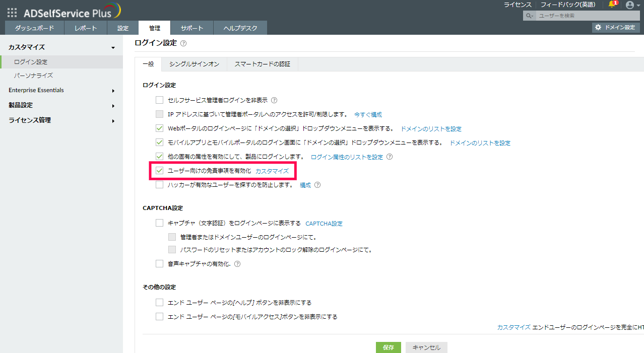Check 管理者またはドメインユーザーのログインページにて
Viewport: 644px width, 353px height.
pyautogui.click(x=172, y=237)
